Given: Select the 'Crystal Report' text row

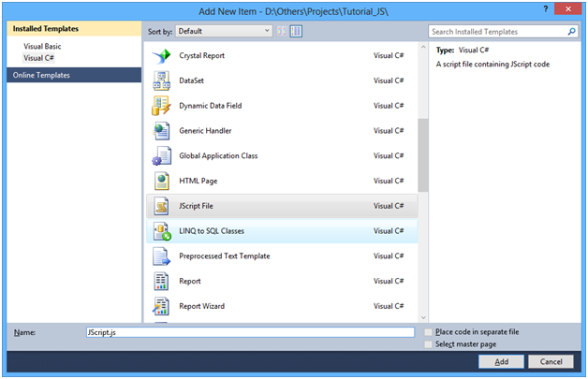Looking at the screenshot, I should point(282,56).
